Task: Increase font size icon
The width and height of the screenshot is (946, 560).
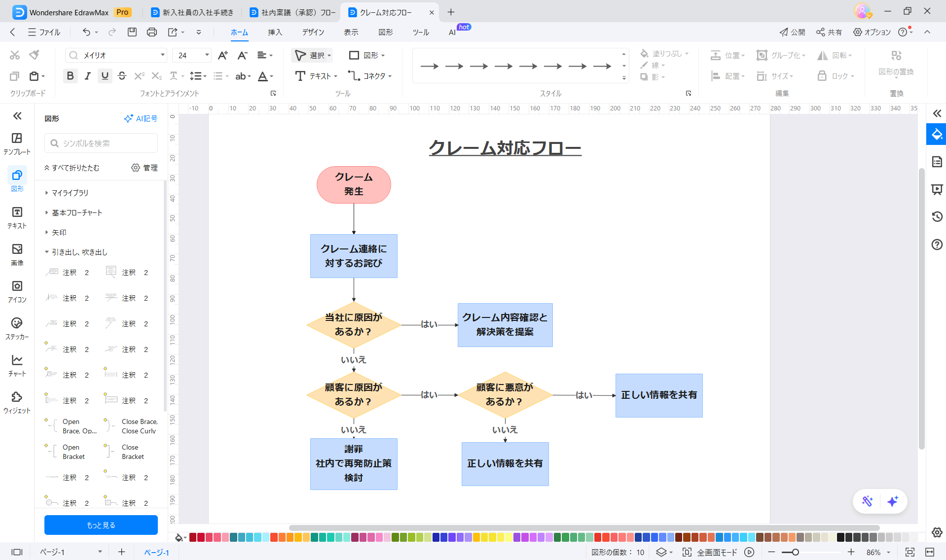Action: coord(223,55)
